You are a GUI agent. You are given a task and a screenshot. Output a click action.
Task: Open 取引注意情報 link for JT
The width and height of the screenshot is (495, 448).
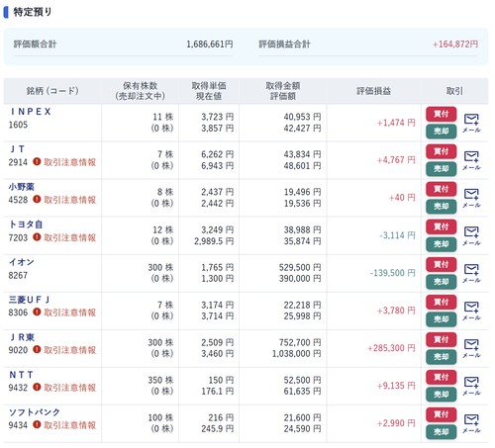(x=70, y=162)
